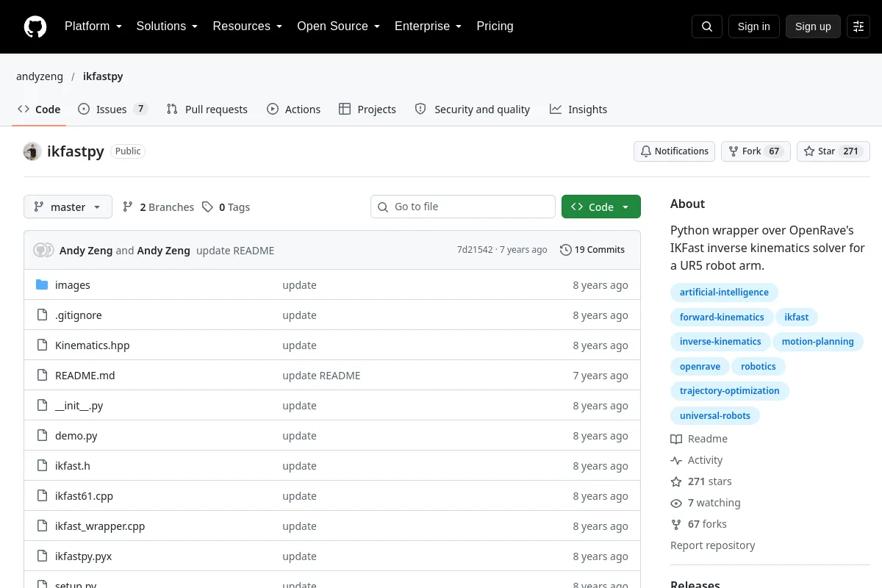This screenshot has width=882, height=588.
Task: Open the ikfastpy link in breadcrumb
Action: 103,76
